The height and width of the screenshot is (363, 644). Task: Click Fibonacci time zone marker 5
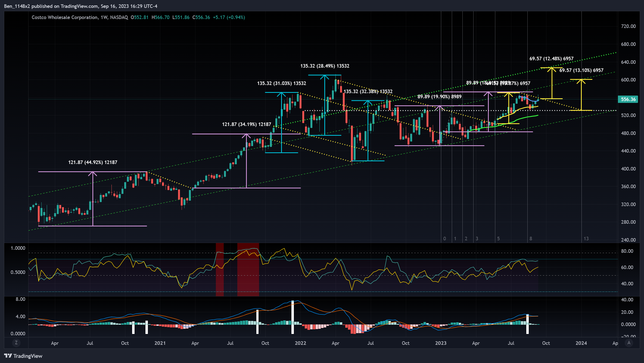coord(498,239)
